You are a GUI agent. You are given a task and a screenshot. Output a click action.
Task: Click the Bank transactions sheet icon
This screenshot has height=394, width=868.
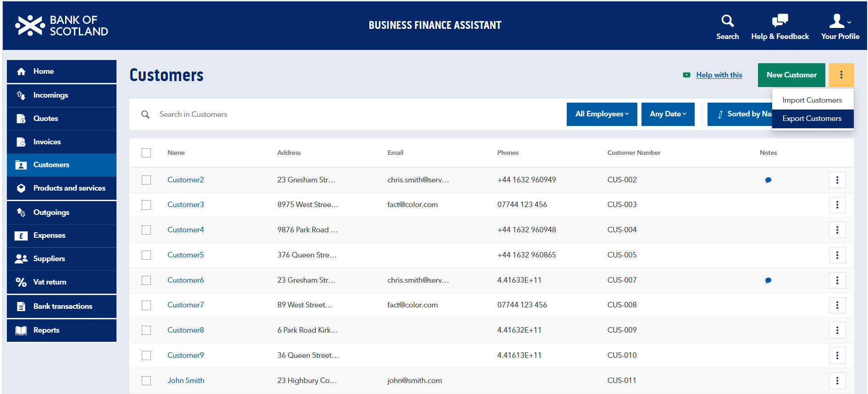coord(21,306)
